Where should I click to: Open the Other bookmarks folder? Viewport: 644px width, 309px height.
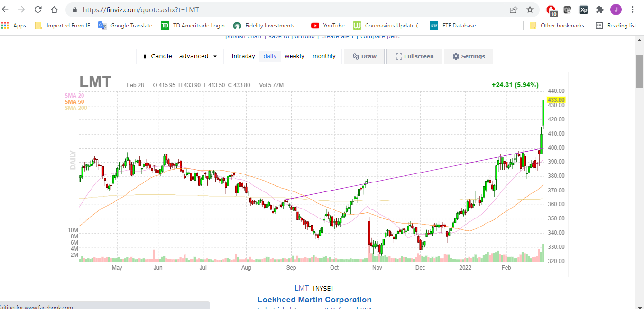click(557, 26)
